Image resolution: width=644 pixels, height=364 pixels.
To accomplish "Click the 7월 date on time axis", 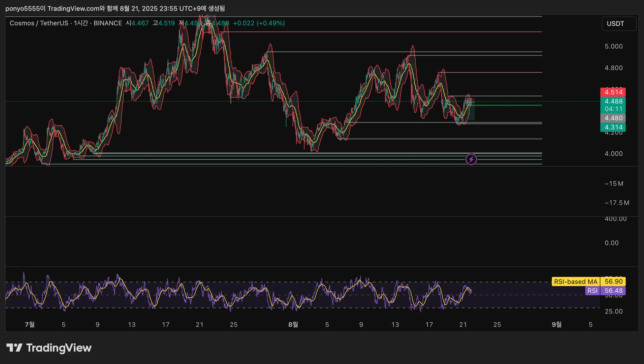I will pos(30,324).
